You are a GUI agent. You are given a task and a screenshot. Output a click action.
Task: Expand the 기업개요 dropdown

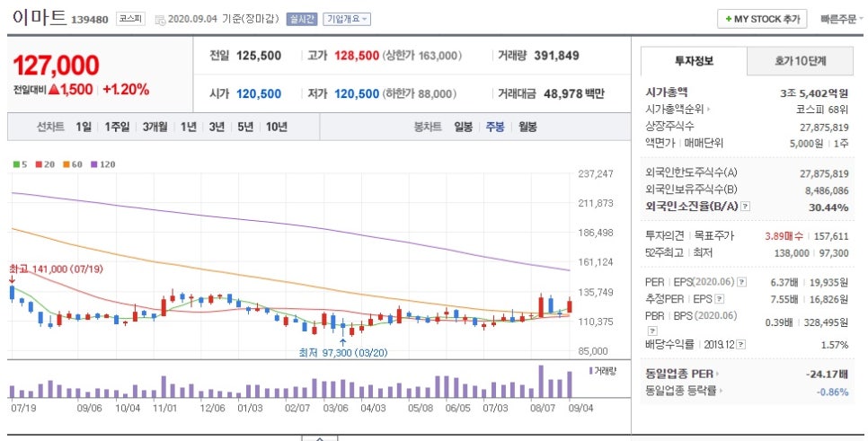(347, 19)
